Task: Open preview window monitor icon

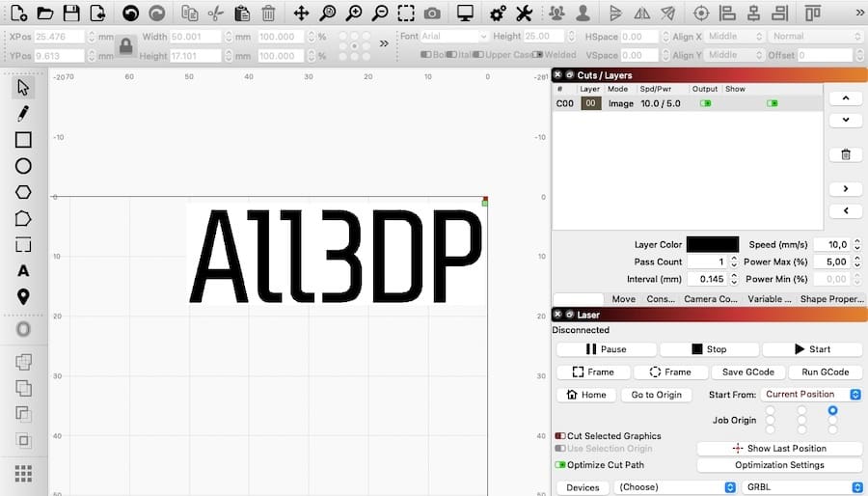Action: [x=465, y=13]
